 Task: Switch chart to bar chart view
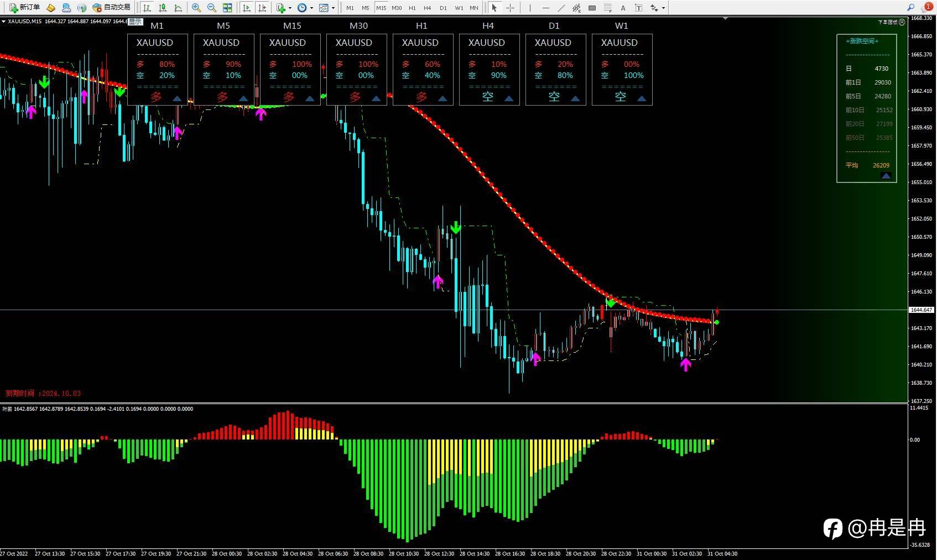(147, 8)
